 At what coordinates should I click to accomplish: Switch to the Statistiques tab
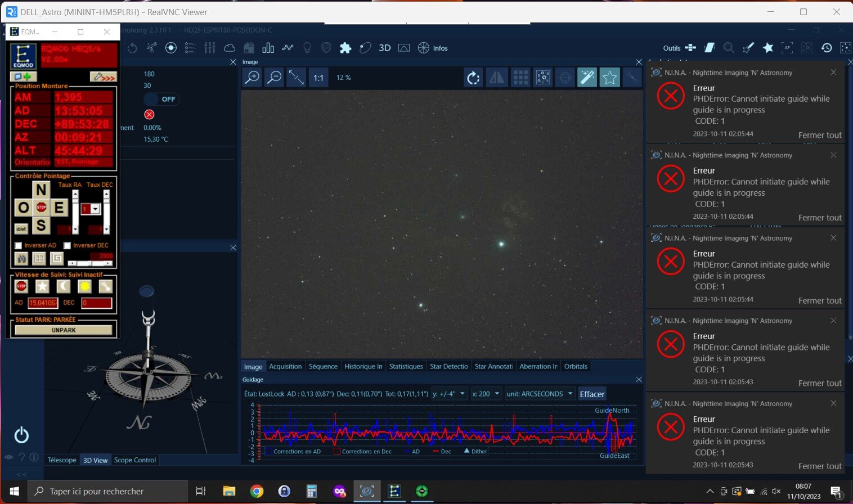(406, 366)
